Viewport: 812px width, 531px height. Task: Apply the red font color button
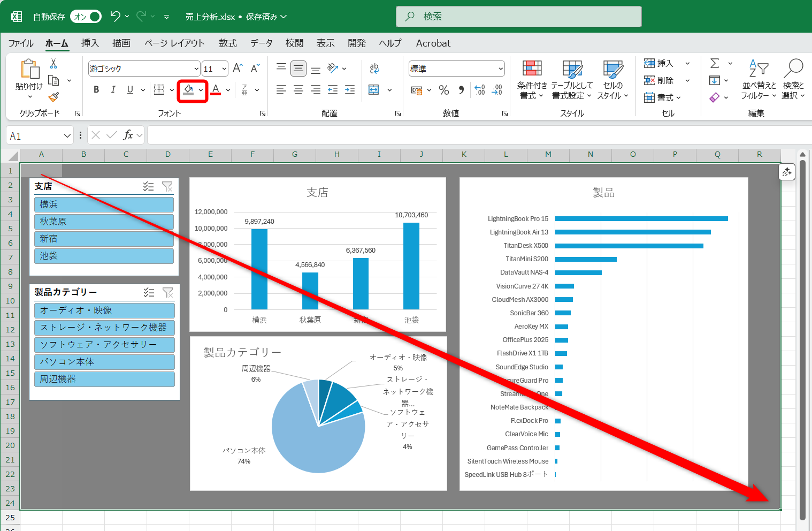click(x=216, y=90)
